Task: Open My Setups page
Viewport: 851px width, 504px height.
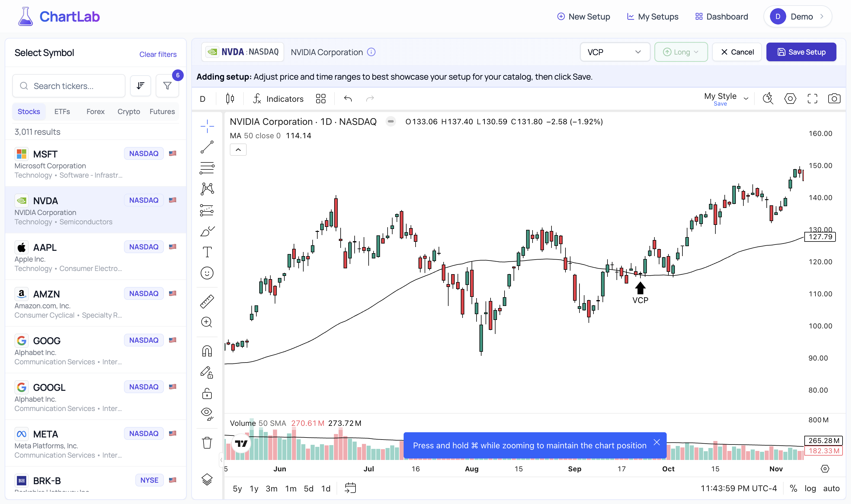Action: click(652, 16)
